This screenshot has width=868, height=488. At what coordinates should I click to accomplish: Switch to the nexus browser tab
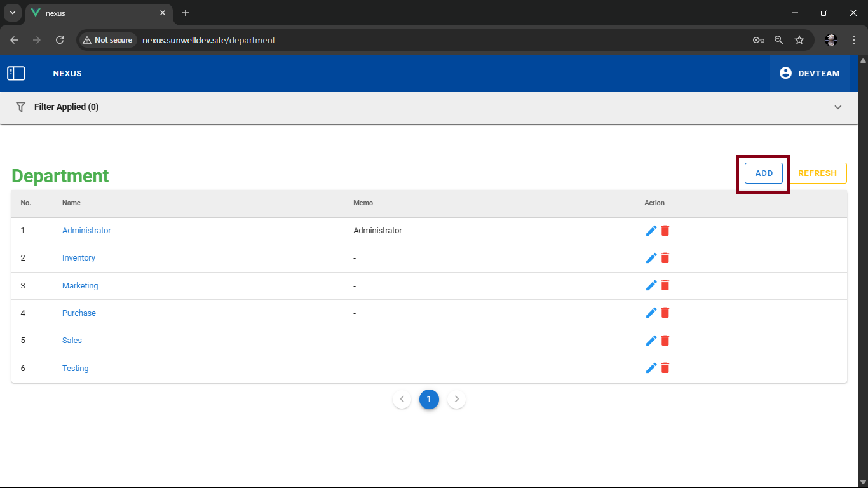tap(95, 13)
